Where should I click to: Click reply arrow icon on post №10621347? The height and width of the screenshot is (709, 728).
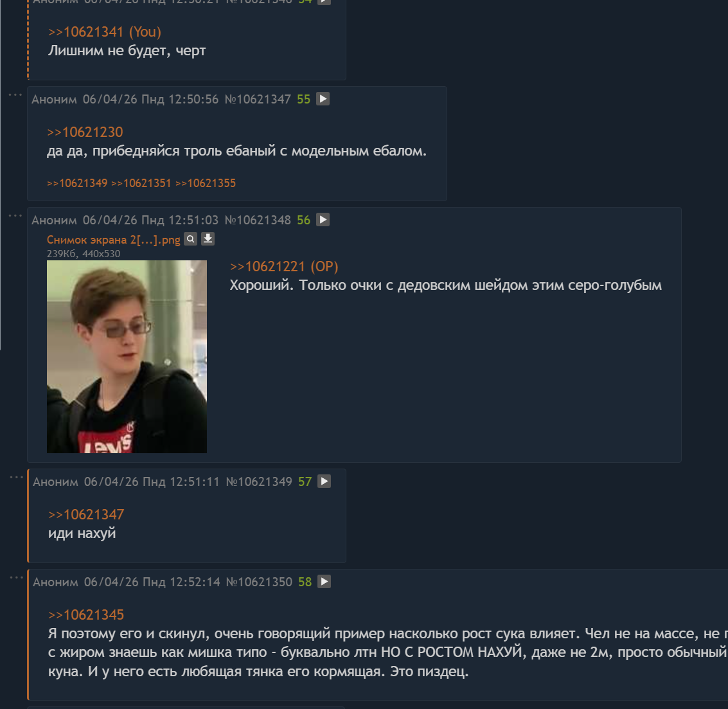pos(323,99)
